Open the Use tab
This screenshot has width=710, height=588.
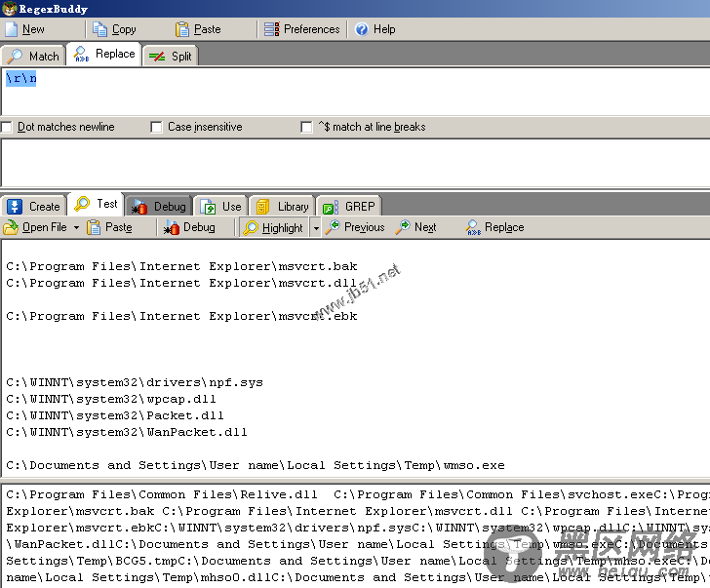pos(221,206)
